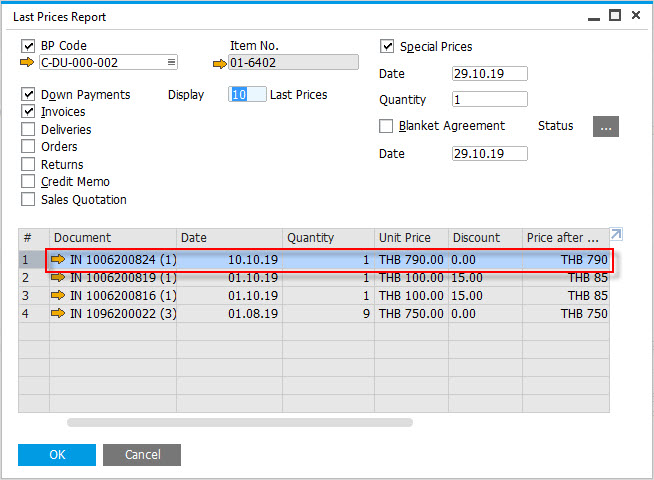Click link arrow for IN 1006200816

pos(58,295)
